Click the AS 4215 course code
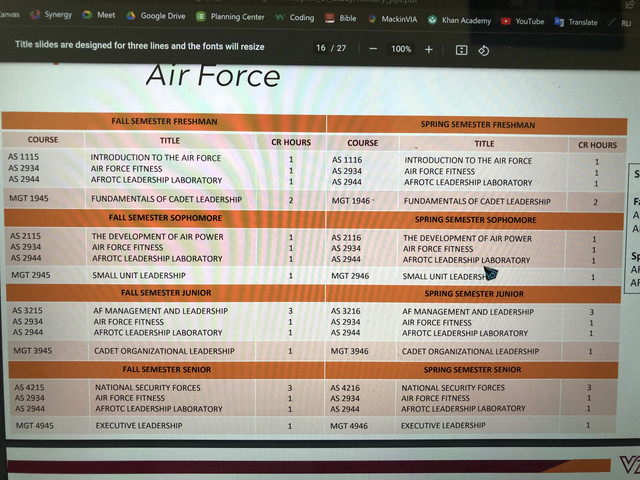640x480 pixels. 29,387
